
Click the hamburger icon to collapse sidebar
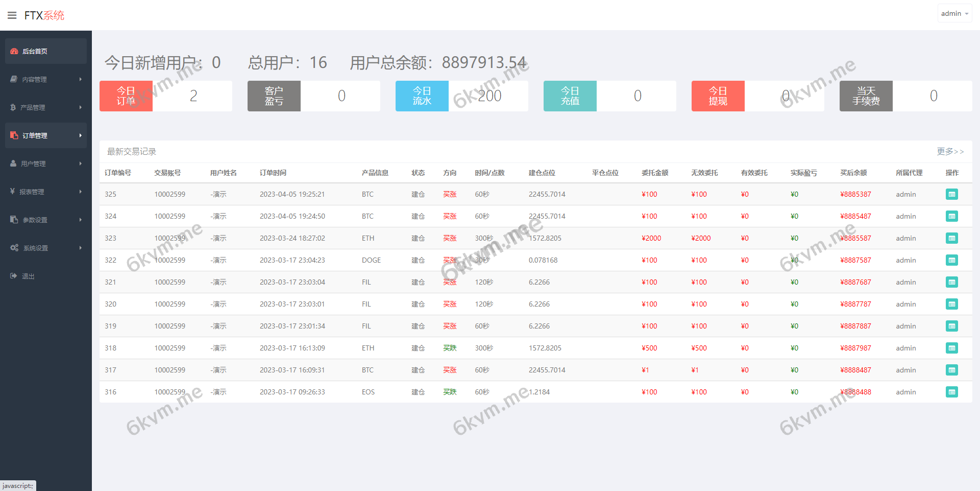[x=12, y=15]
